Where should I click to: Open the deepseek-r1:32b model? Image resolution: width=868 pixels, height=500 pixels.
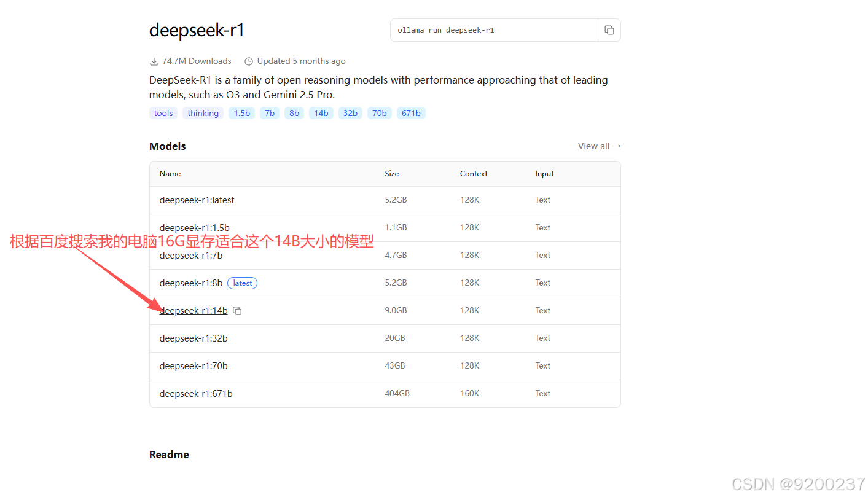(x=194, y=338)
